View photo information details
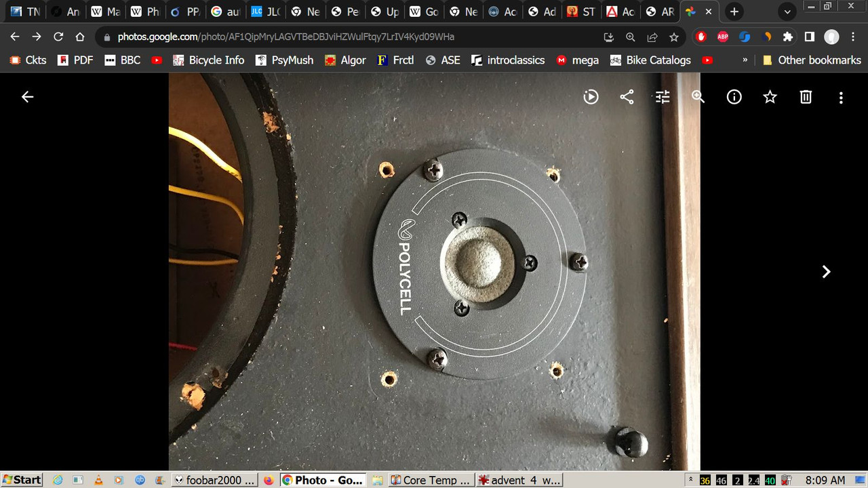The height and width of the screenshot is (488, 868). (734, 97)
